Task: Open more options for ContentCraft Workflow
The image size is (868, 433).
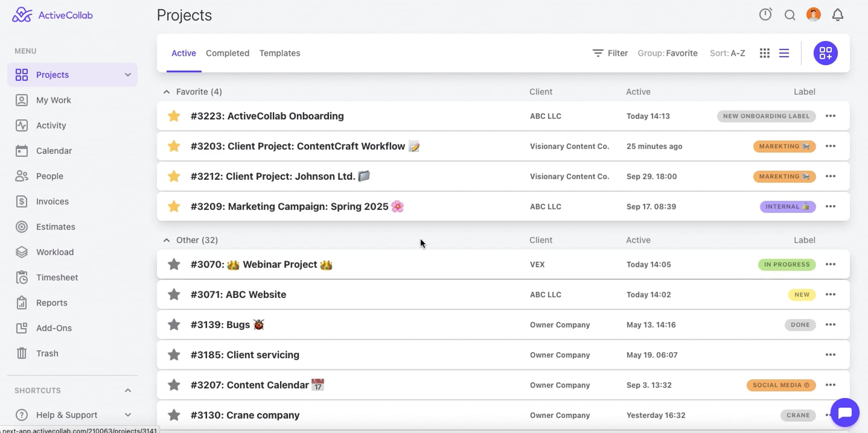Action: (x=830, y=146)
